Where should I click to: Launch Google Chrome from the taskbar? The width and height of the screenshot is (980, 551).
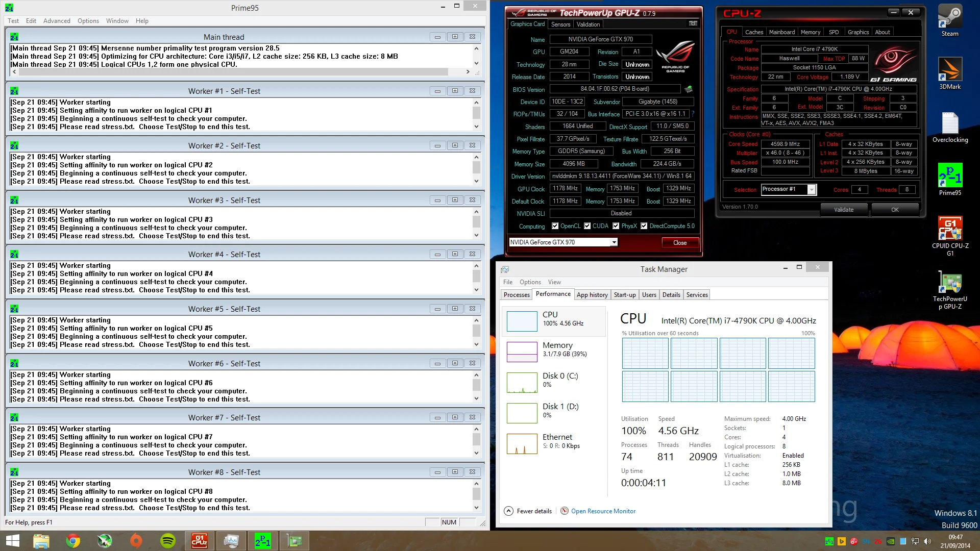pyautogui.click(x=73, y=541)
